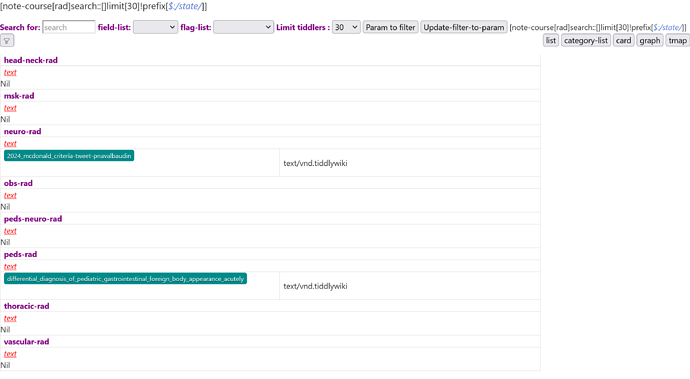This screenshot has height=379, width=690.
Task: Open the tmap view
Action: pos(677,40)
